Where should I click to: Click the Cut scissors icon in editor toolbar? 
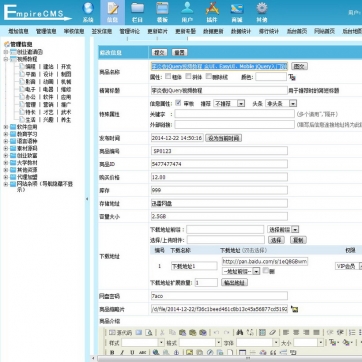coord(162,332)
